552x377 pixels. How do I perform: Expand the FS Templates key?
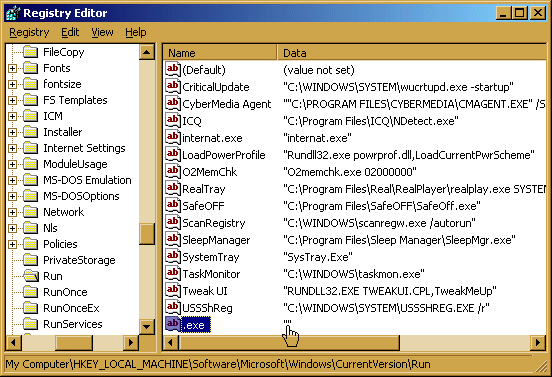click(12, 100)
